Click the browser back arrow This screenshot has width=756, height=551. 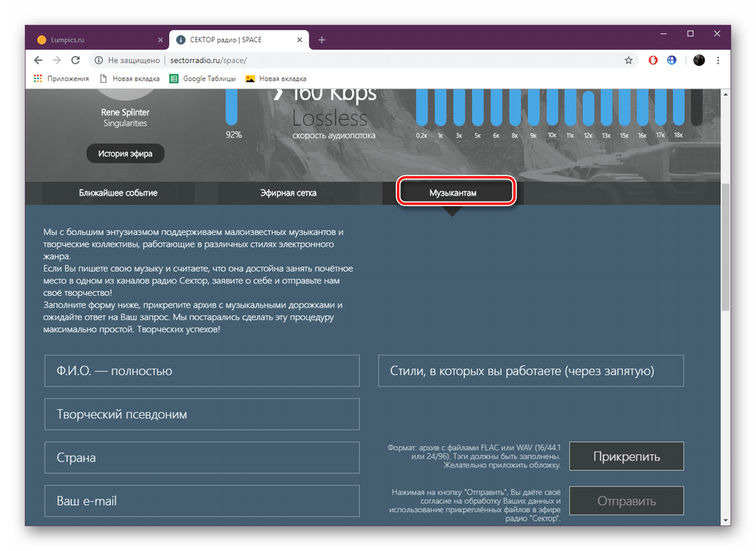(x=38, y=60)
